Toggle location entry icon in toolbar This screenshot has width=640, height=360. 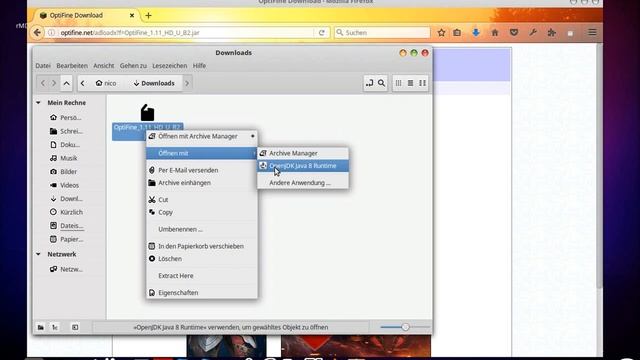tap(369, 83)
